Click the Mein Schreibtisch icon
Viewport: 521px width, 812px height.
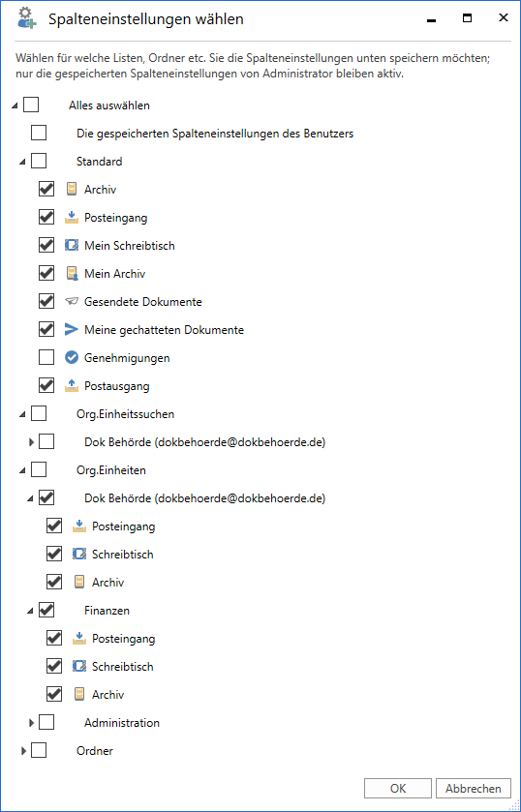[72, 246]
